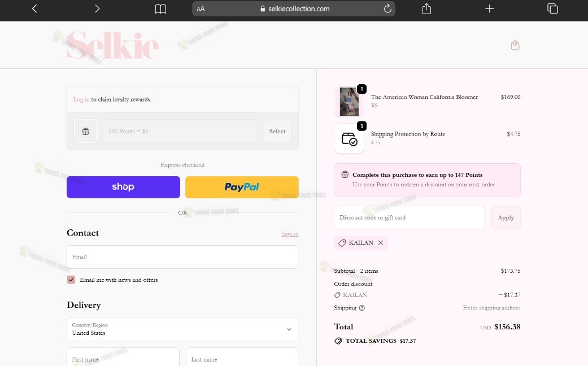Viewport: 588px width, 366px height.
Task: Click the product name The American Woman California Bloomer
Action: point(425,97)
